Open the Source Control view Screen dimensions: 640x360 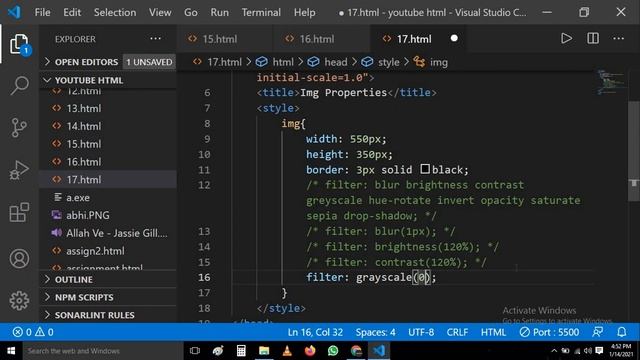[19, 128]
